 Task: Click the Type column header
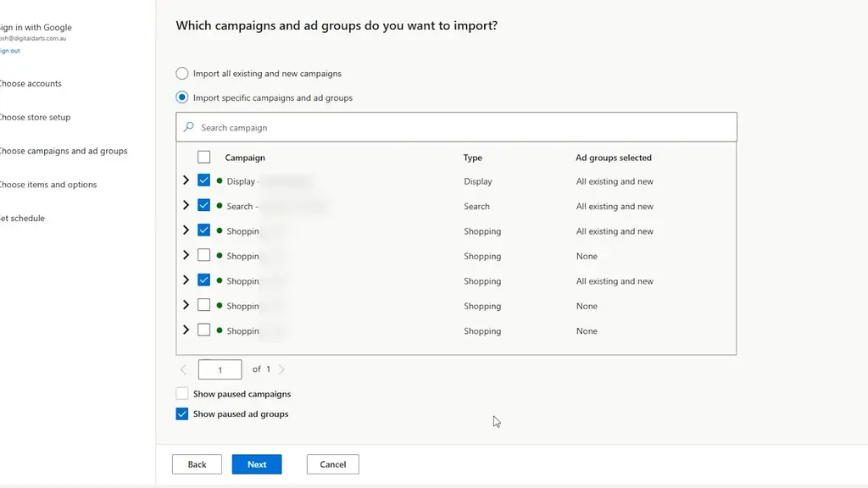pos(473,158)
